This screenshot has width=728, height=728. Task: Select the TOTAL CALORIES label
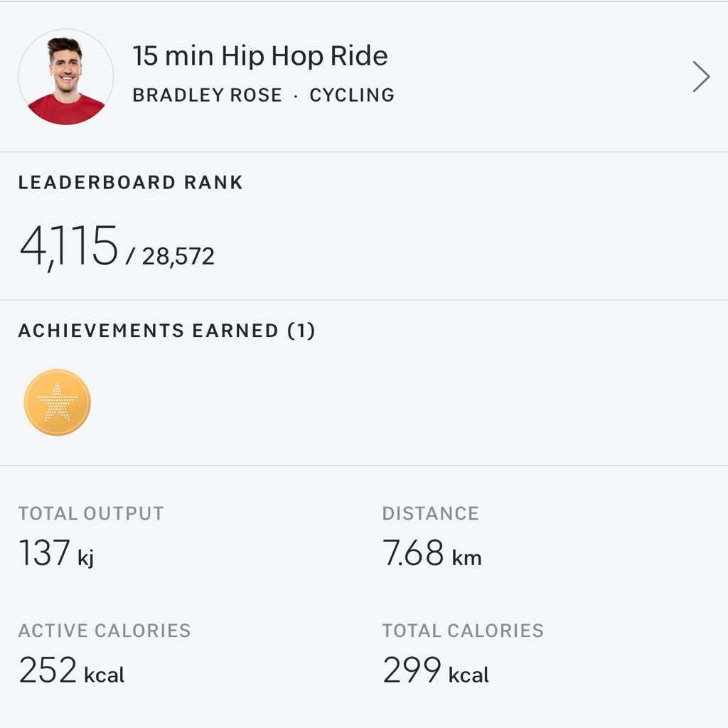click(x=463, y=631)
